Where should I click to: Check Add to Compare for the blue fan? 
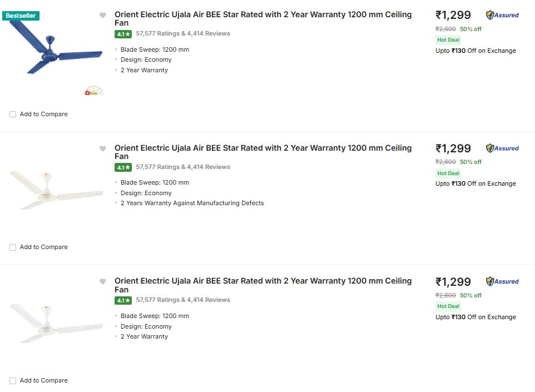pyautogui.click(x=13, y=115)
